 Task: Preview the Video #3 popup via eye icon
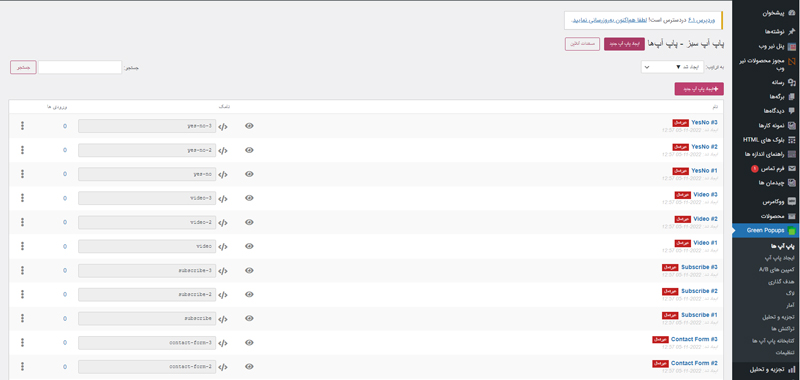coord(249,198)
